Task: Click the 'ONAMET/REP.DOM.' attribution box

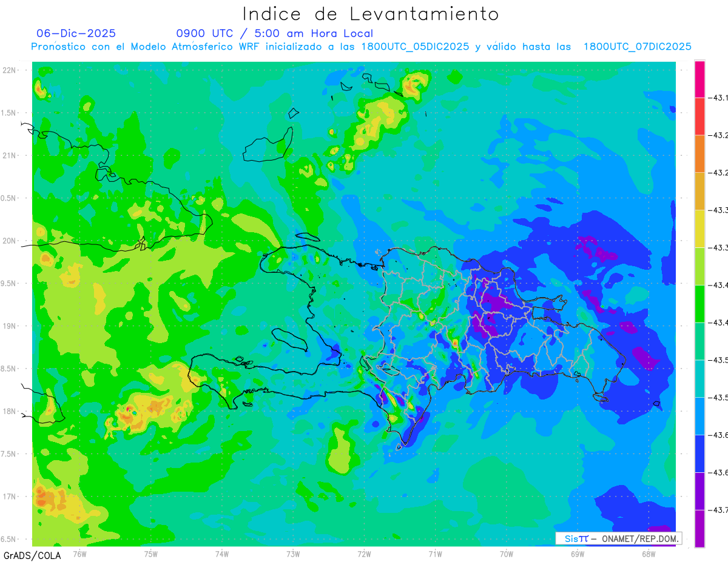Action: 618,538
